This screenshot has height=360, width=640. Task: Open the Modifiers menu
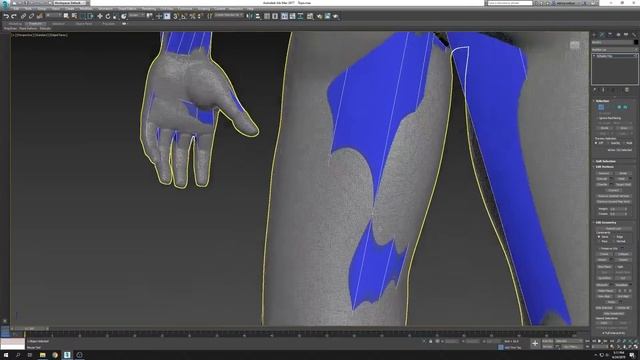click(x=86, y=8)
